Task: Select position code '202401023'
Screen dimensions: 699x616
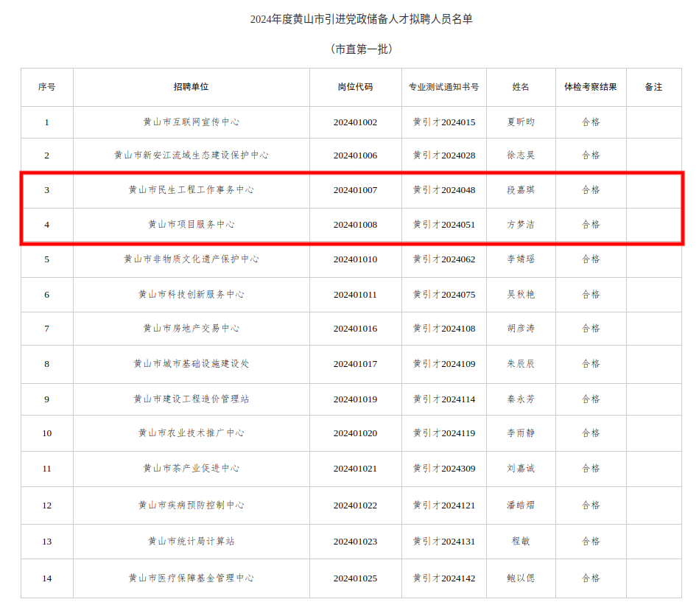Action: coord(355,542)
